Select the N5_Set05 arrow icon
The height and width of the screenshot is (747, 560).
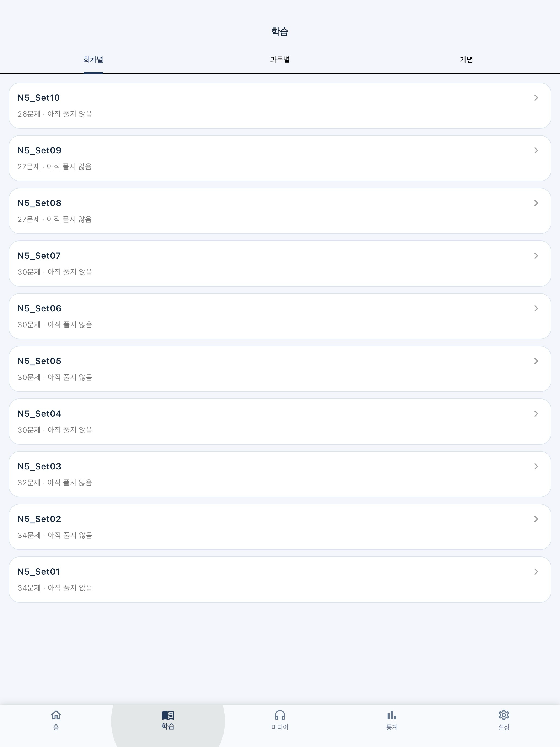pos(536,361)
